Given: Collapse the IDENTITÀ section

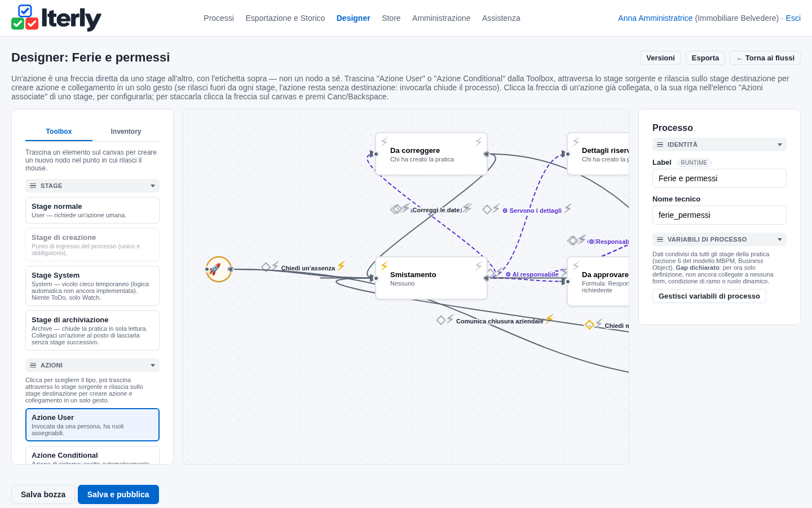Looking at the screenshot, I should point(720,144).
